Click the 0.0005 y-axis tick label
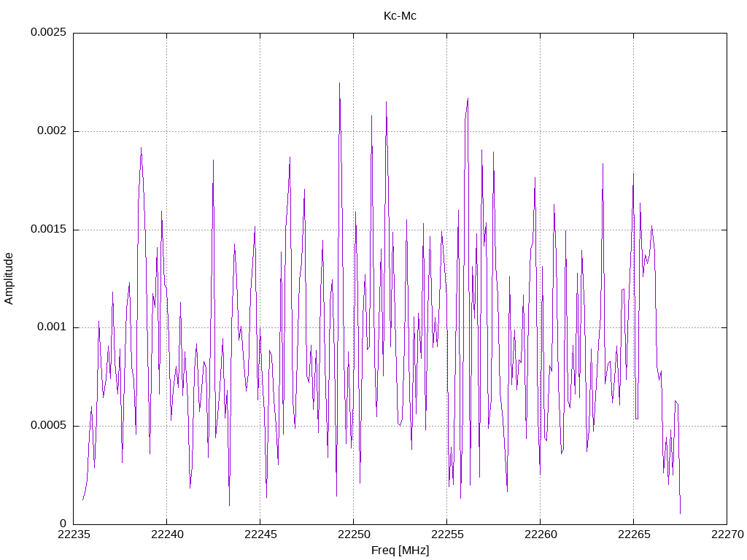 [49, 425]
